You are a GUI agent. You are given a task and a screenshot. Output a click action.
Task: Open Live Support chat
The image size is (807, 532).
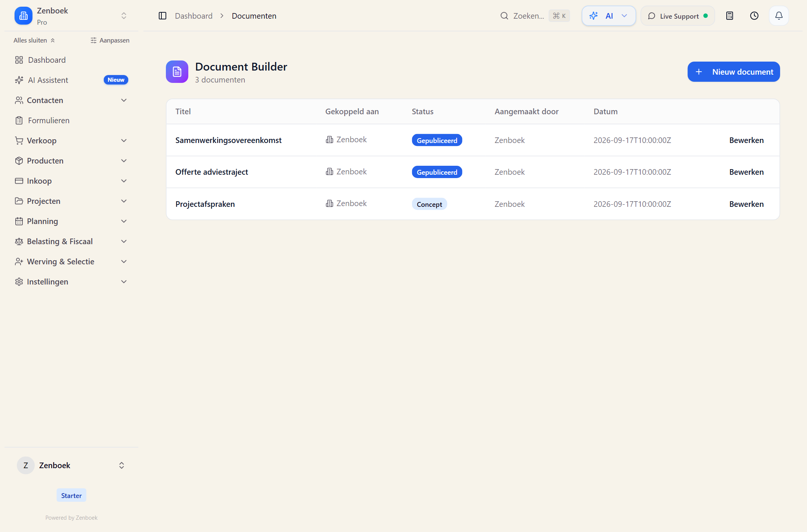(x=678, y=16)
